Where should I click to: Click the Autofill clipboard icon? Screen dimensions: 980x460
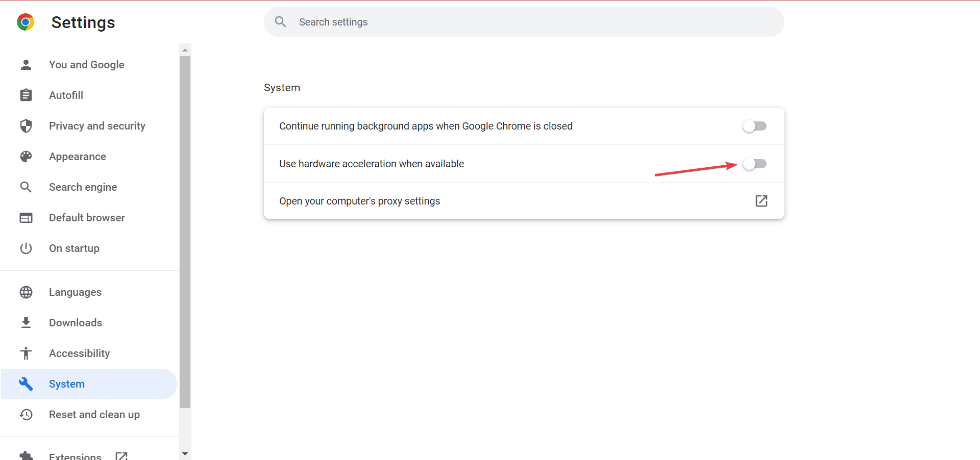point(26,95)
